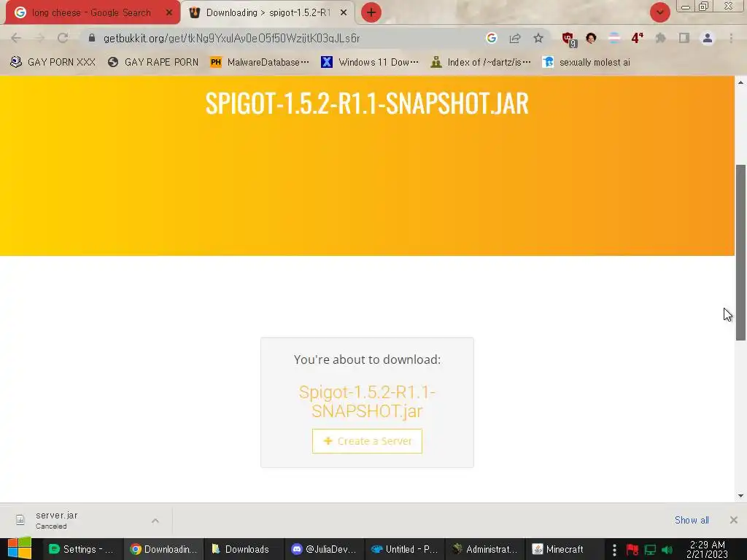Close the downloads bar

coord(734,520)
